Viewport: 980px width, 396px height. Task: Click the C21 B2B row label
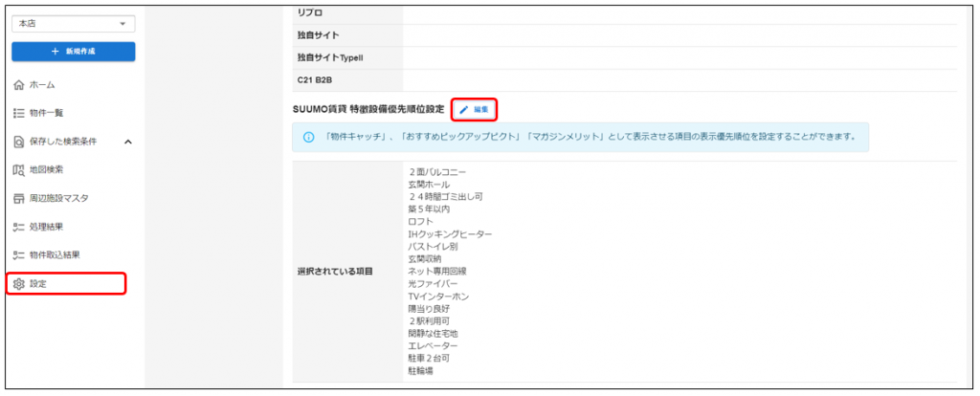coord(314,80)
